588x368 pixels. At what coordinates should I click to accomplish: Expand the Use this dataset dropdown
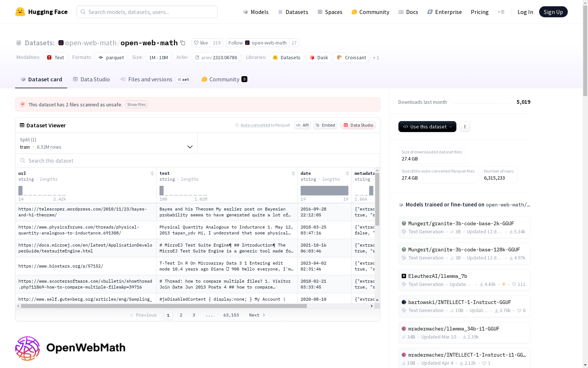(x=427, y=127)
